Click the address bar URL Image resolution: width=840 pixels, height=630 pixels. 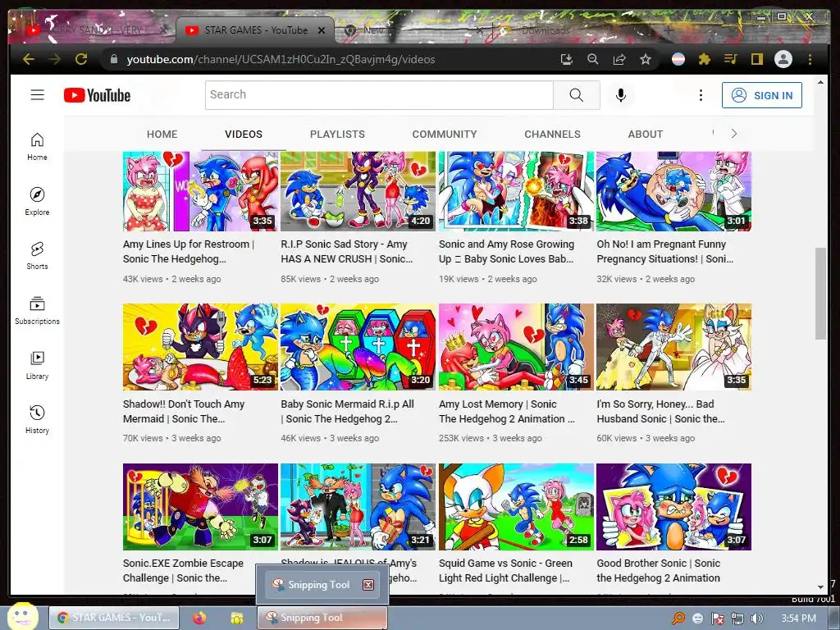[281, 59]
